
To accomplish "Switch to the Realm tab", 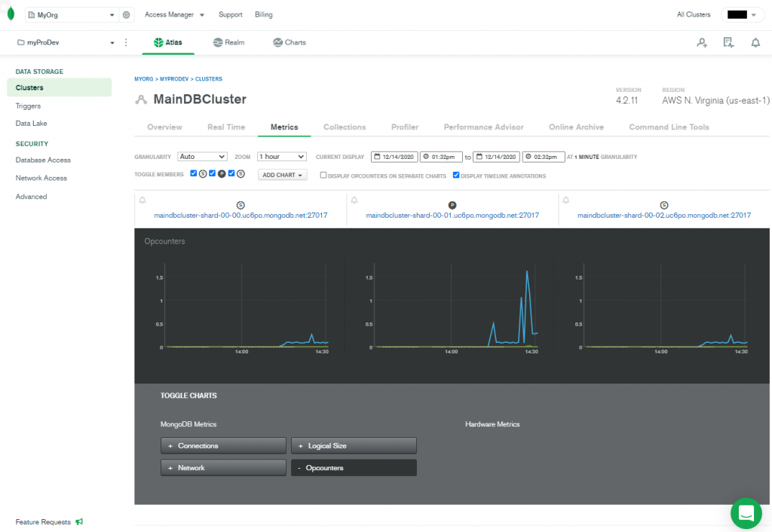I will 229,42.
